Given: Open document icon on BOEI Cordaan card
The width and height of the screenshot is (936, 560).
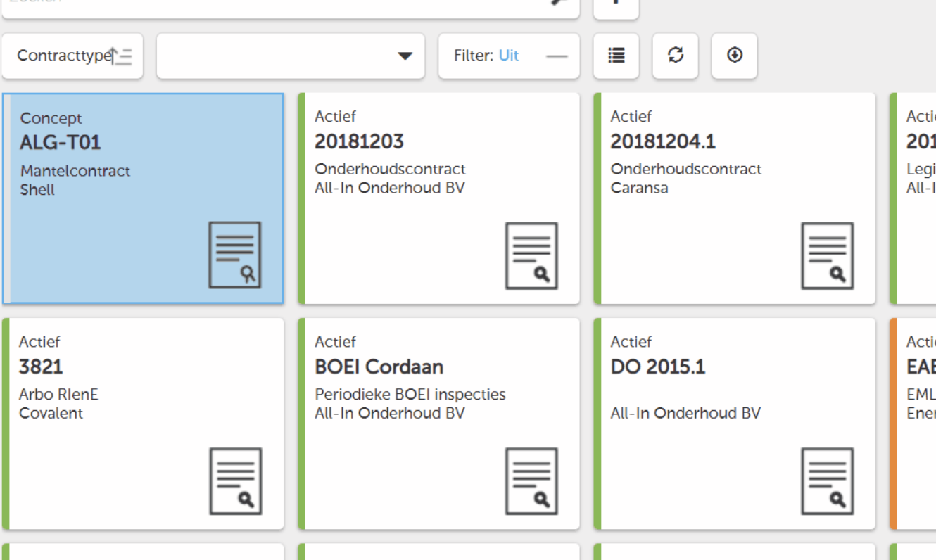Looking at the screenshot, I should 532,481.
